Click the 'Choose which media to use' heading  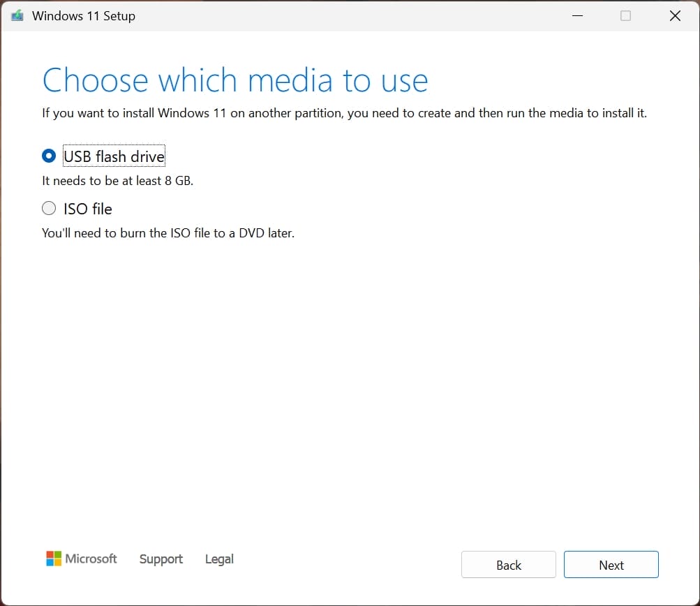tap(234, 80)
